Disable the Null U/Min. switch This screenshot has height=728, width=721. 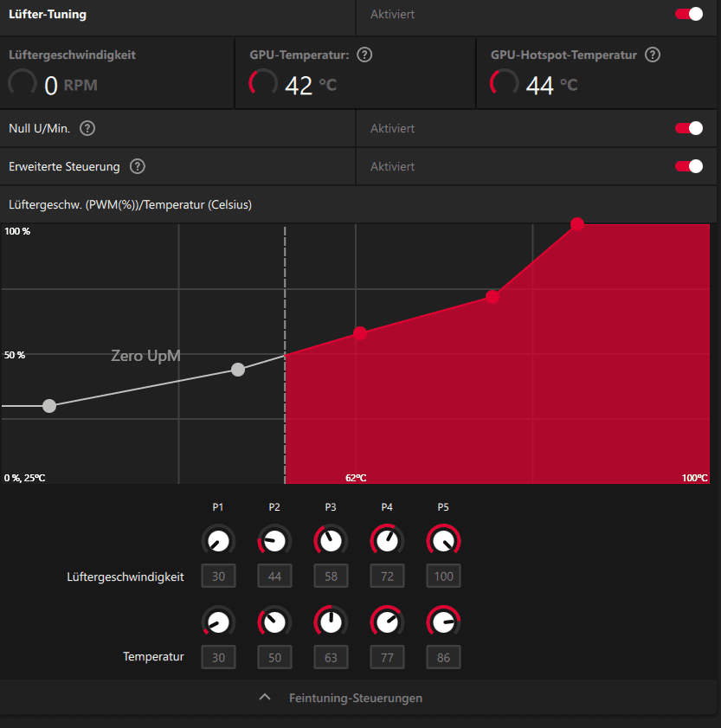(689, 128)
